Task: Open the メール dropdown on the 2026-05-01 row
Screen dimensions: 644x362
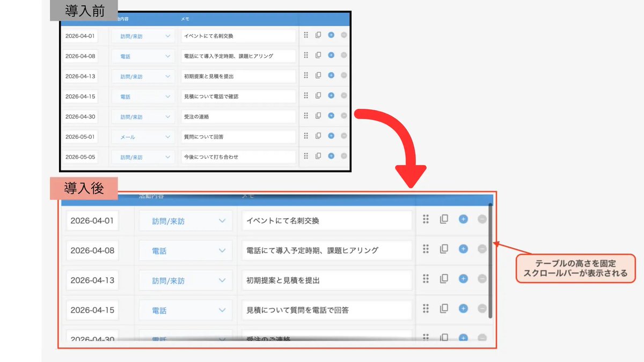Action: pyautogui.click(x=142, y=136)
